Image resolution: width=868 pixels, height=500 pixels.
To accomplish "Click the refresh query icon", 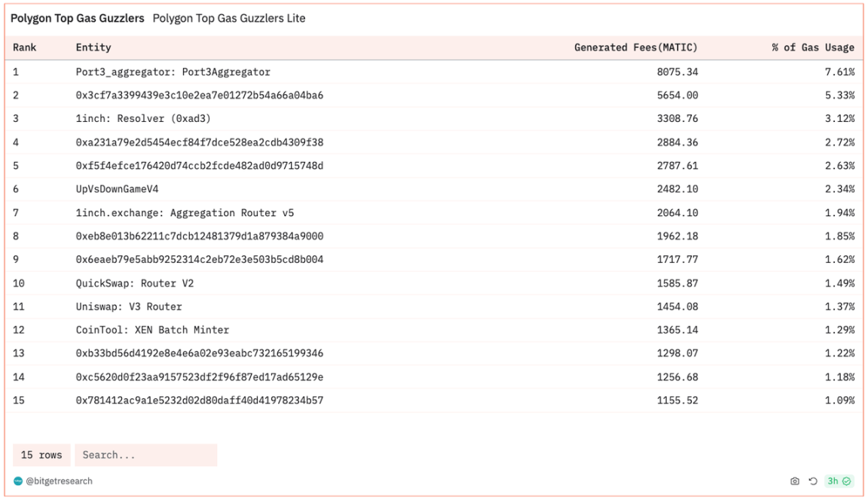I will click(813, 481).
